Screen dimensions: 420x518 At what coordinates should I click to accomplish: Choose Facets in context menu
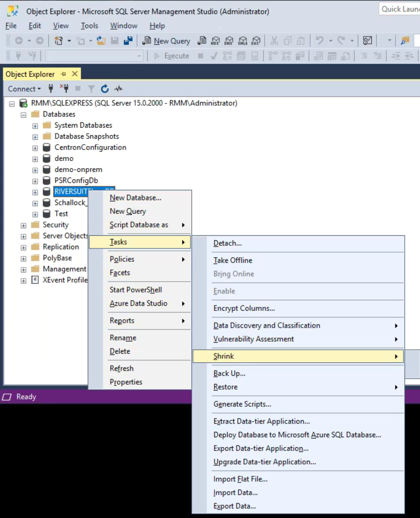[x=140, y=273]
